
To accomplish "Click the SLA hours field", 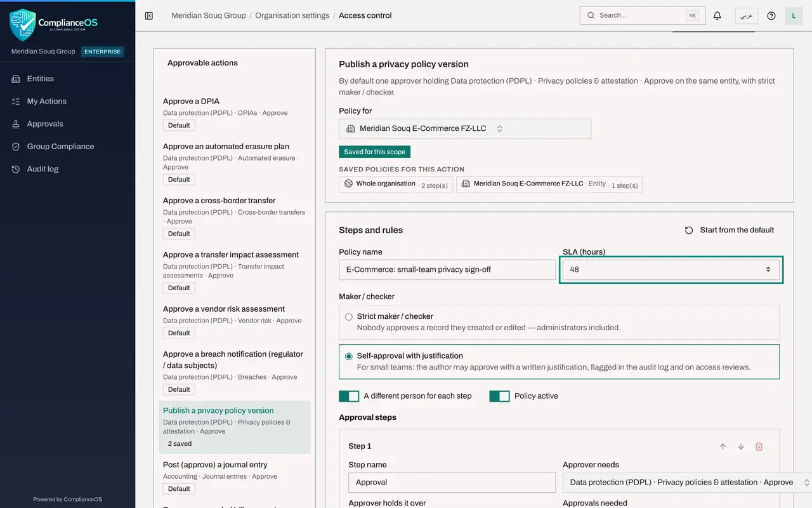I will click(671, 270).
